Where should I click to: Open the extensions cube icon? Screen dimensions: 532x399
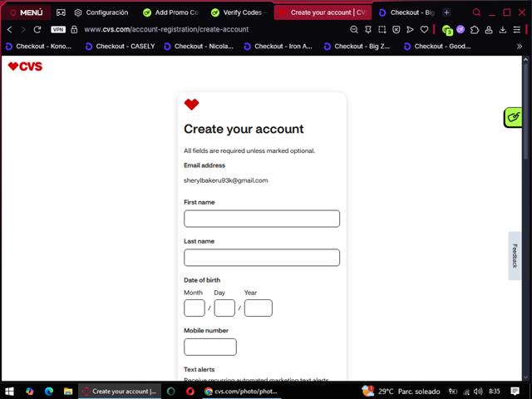pos(475,30)
